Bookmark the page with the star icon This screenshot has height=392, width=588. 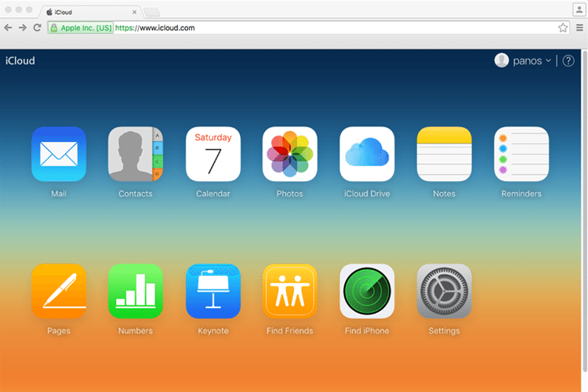(x=562, y=27)
